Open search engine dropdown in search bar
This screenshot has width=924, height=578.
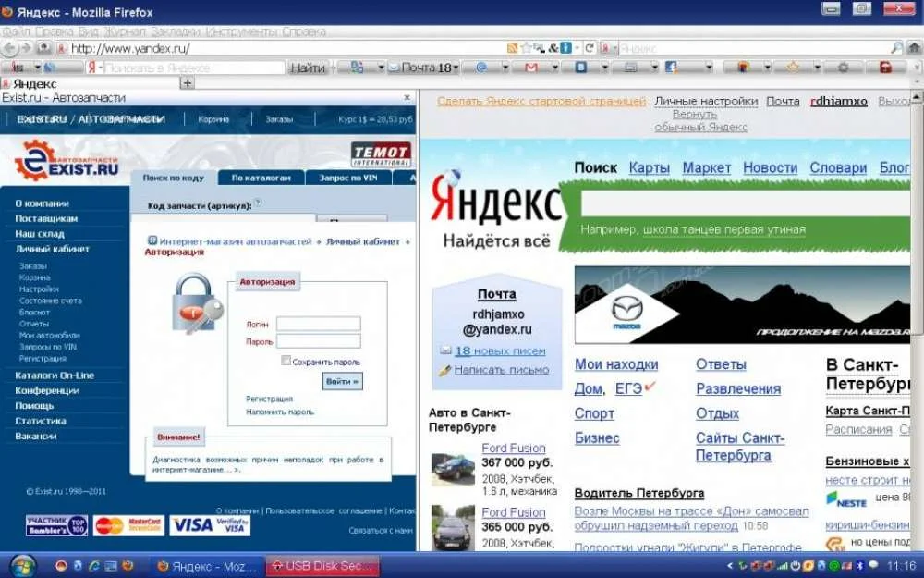tap(614, 48)
